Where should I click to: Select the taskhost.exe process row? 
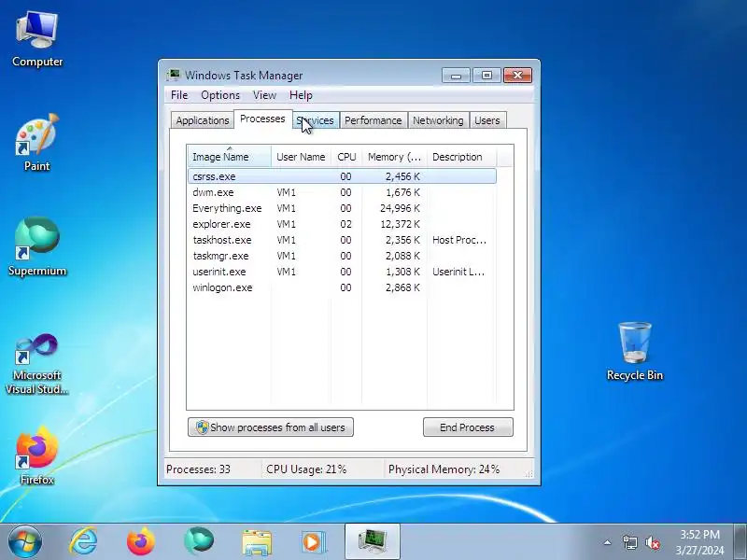(x=342, y=240)
